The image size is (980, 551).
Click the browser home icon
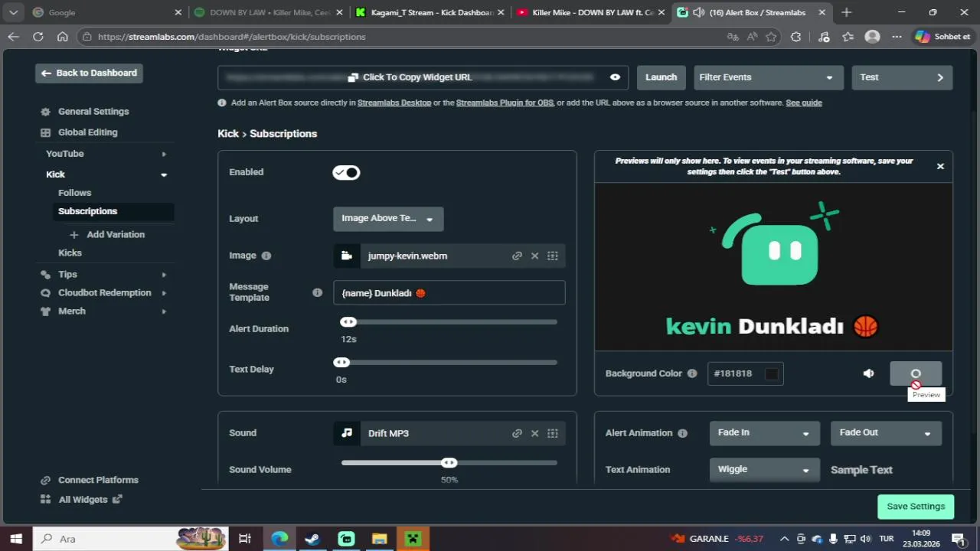[x=63, y=37]
